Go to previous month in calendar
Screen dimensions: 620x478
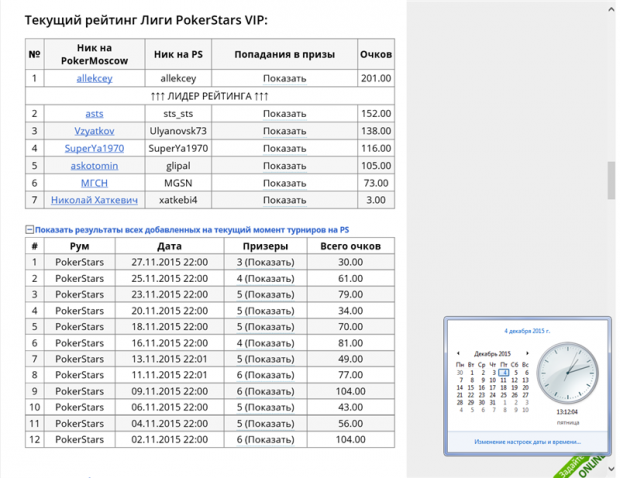[x=458, y=353]
